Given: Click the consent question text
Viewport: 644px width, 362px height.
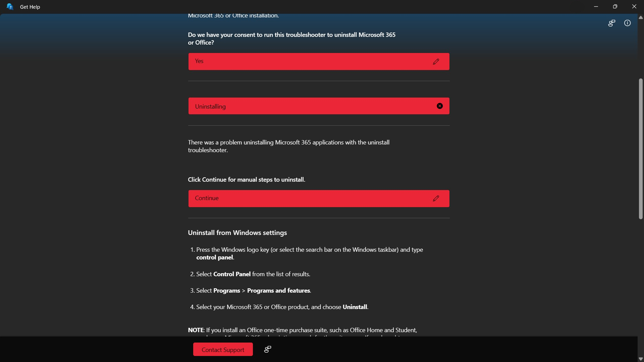Looking at the screenshot, I should pos(291,39).
